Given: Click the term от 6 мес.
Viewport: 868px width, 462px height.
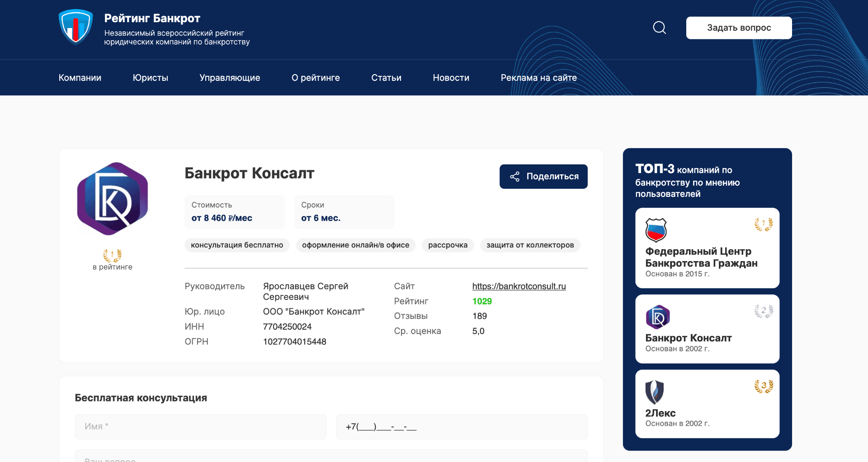Looking at the screenshot, I should tap(321, 218).
